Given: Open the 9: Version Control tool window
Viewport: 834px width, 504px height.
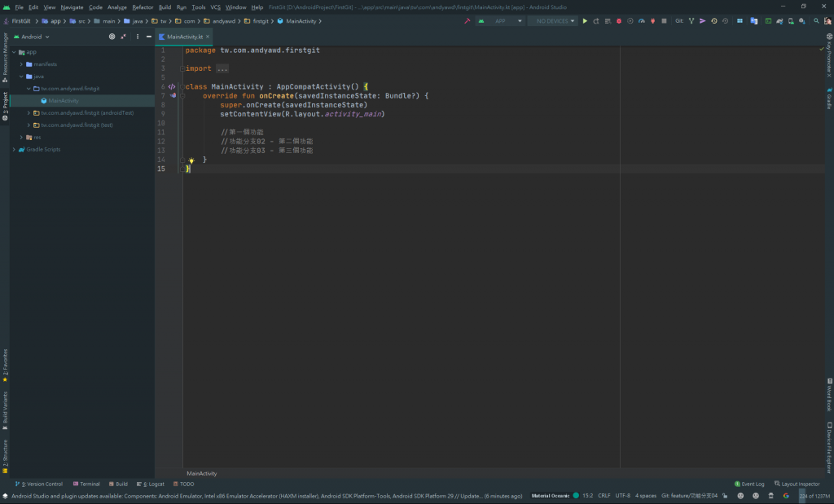Looking at the screenshot, I should point(39,484).
